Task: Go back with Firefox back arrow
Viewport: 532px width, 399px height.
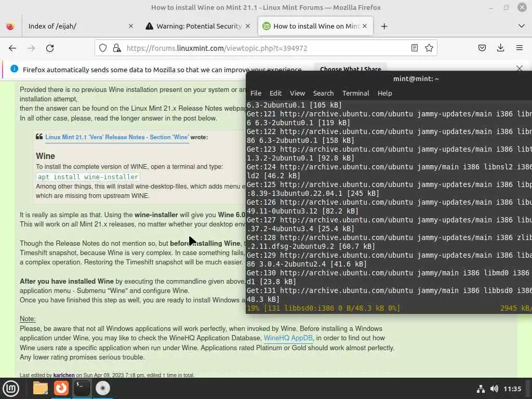Action: pyautogui.click(x=12, y=48)
